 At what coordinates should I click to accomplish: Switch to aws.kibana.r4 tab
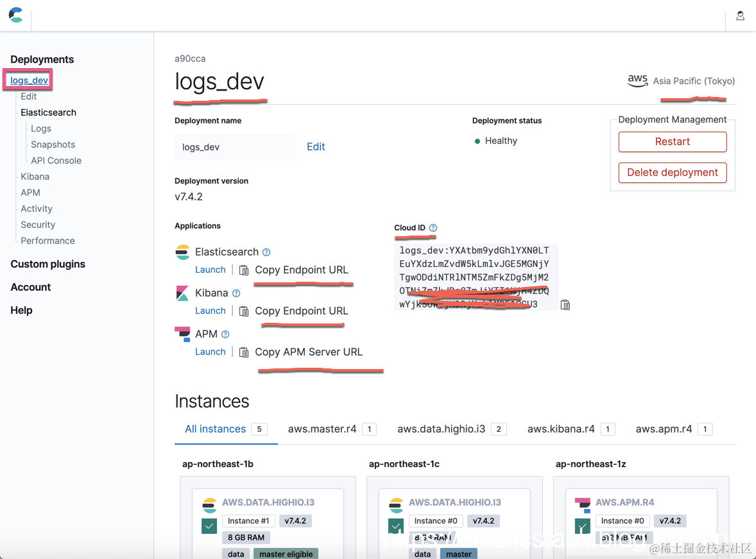click(x=571, y=429)
